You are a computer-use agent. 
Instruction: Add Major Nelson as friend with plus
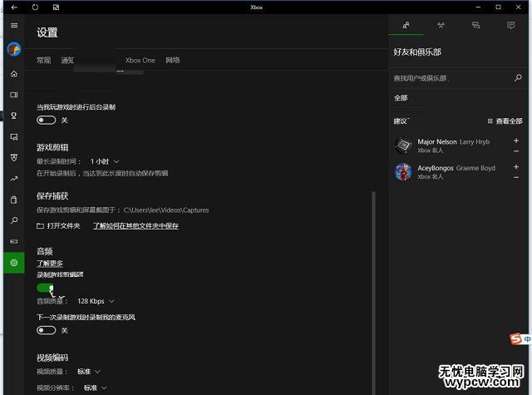(x=516, y=141)
